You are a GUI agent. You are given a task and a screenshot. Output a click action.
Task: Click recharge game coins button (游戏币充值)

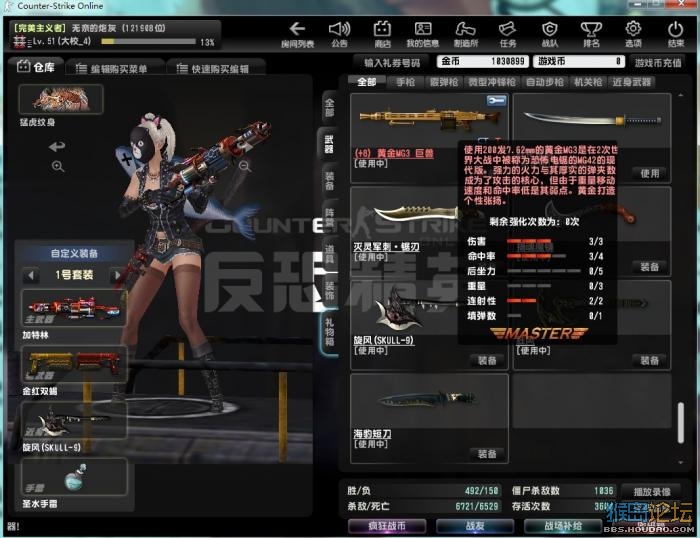click(658, 63)
